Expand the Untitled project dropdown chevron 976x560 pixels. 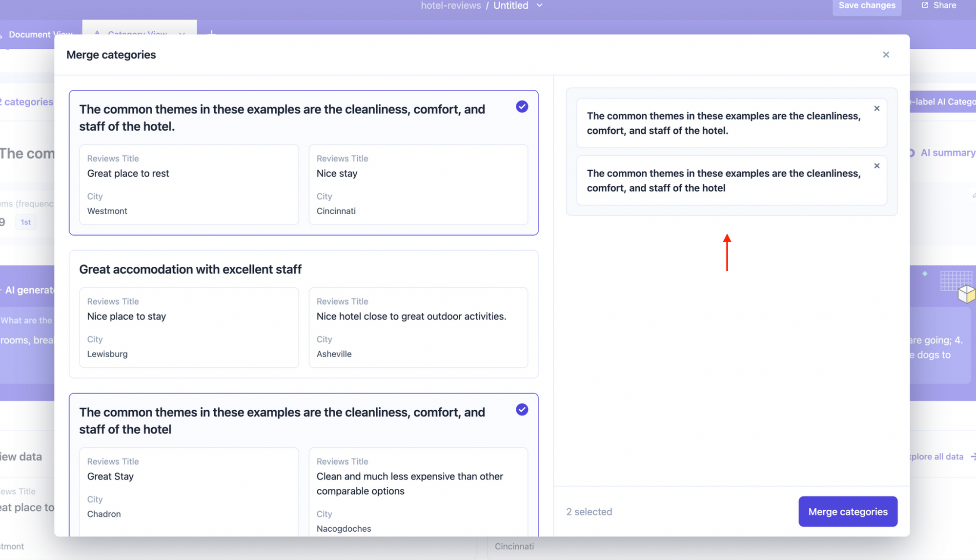[539, 5]
